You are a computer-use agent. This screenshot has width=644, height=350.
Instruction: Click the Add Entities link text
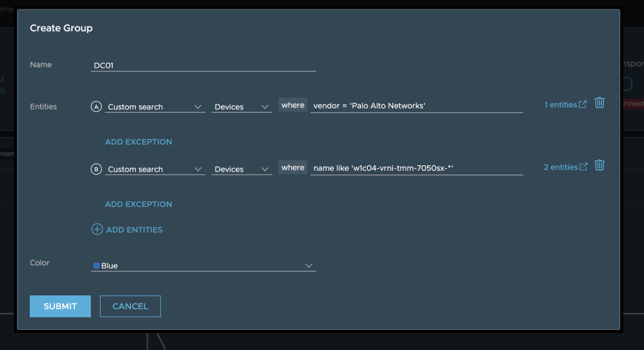[135, 230]
